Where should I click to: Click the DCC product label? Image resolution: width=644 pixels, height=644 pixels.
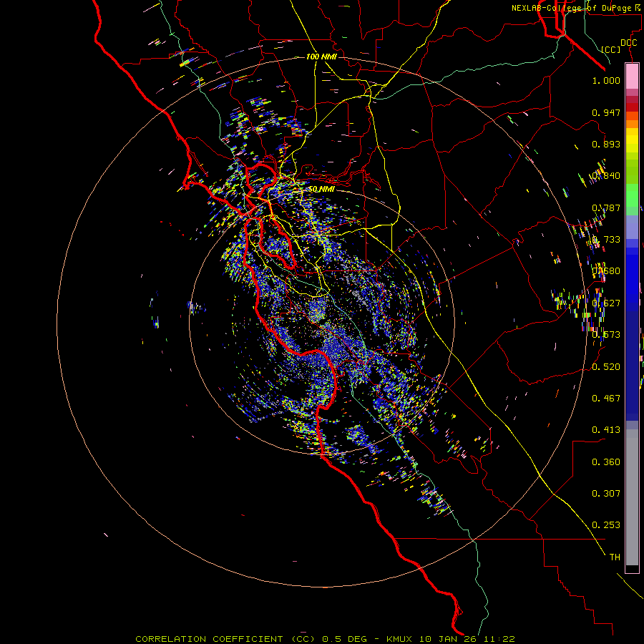click(628, 43)
